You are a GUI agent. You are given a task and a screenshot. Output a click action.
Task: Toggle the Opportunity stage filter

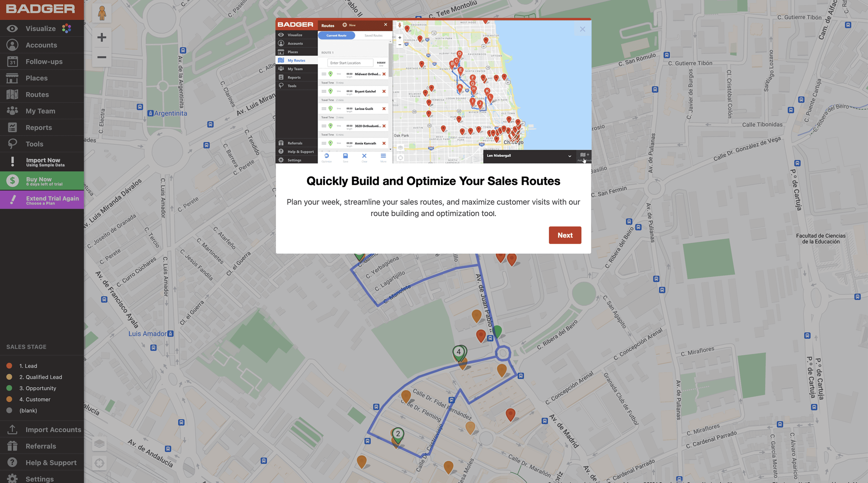(37, 388)
